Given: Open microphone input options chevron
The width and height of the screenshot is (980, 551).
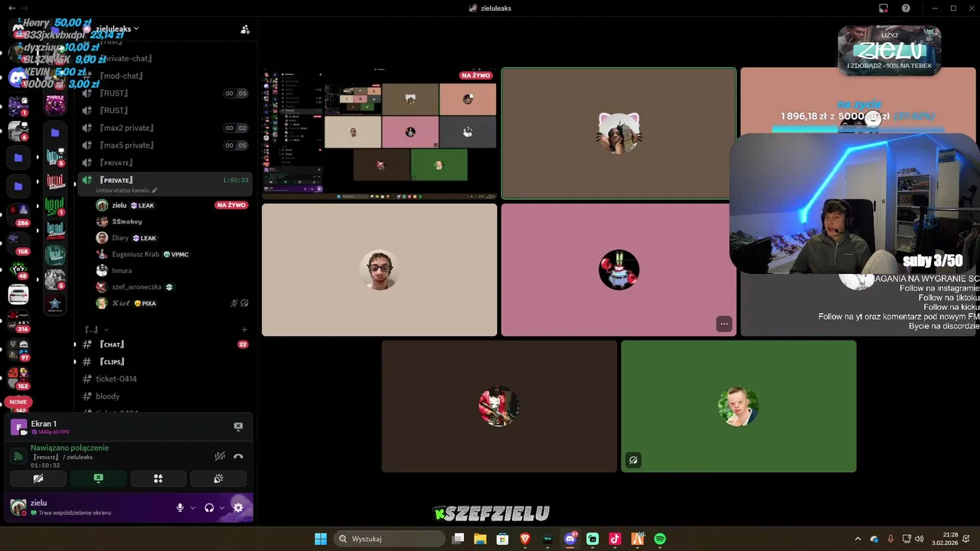Looking at the screenshot, I should point(192,507).
